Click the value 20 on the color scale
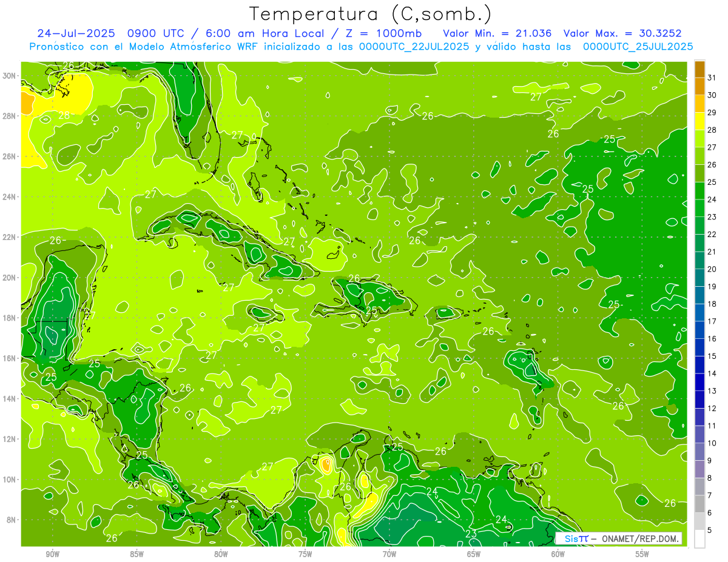 click(x=712, y=269)
